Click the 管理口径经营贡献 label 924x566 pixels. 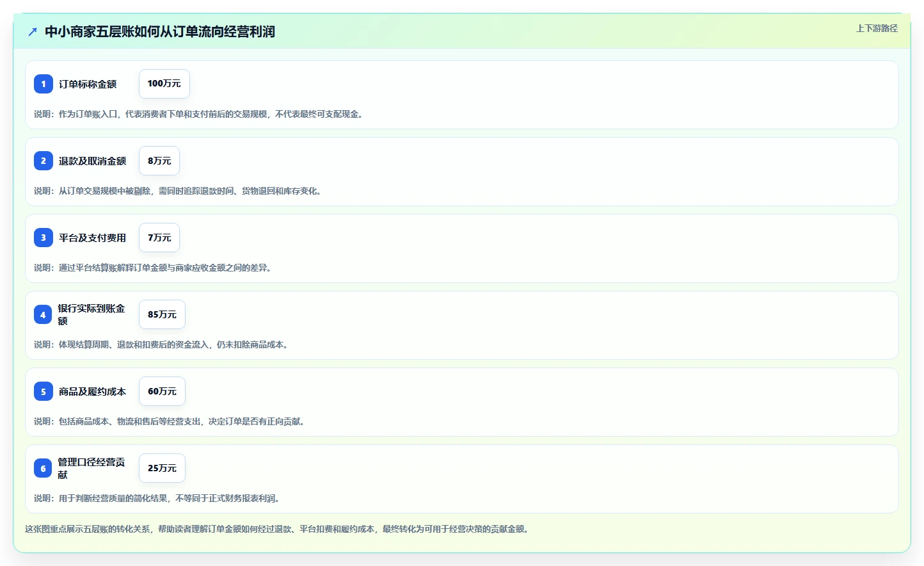(x=92, y=468)
